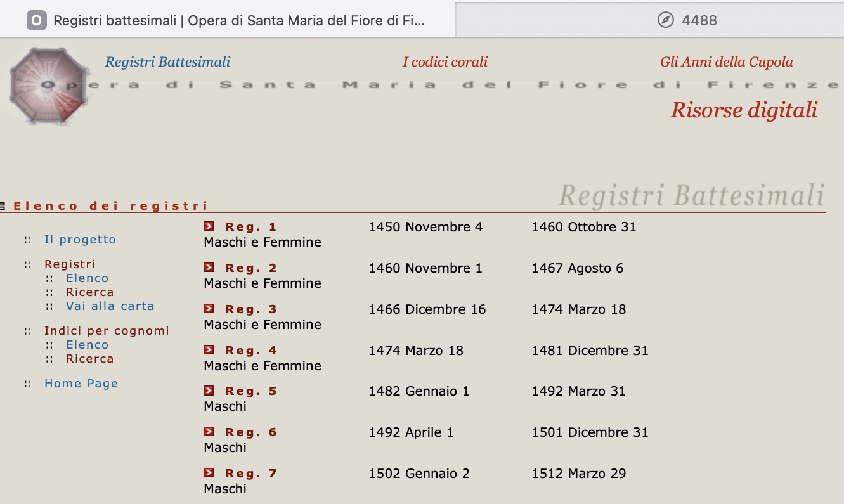Click the Risorse digitali heading link
Screen dimensions: 844x504
744,110
